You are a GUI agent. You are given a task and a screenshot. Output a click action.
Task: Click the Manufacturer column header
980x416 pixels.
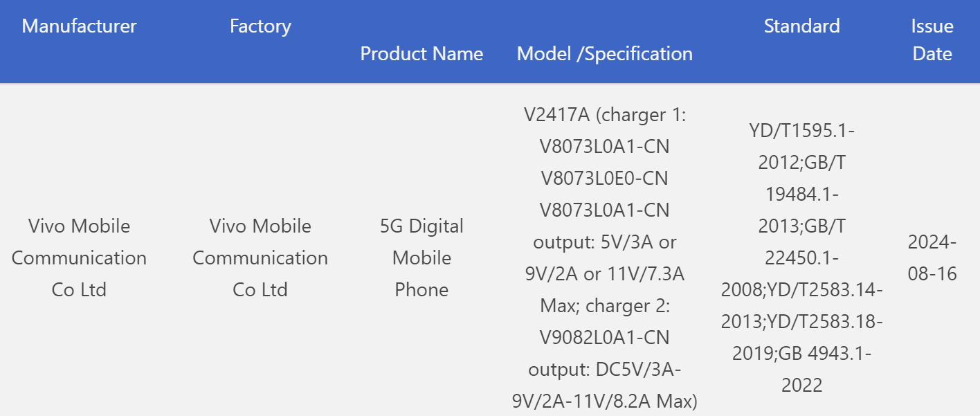(x=79, y=26)
